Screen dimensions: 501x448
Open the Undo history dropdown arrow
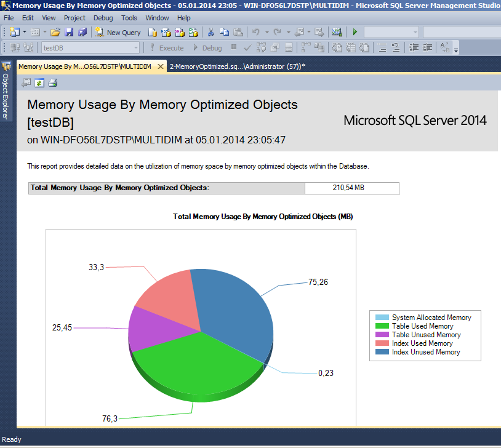click(267, 32)
